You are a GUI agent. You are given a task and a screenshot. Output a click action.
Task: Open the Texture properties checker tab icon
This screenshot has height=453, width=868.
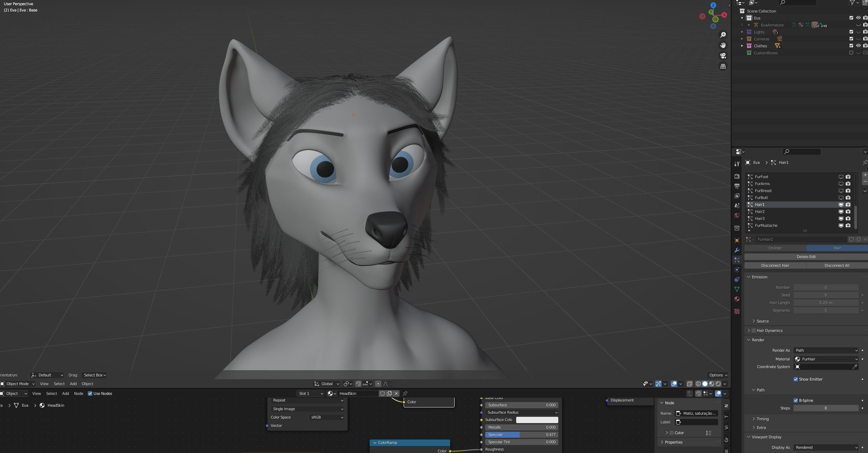click(737, 311)
